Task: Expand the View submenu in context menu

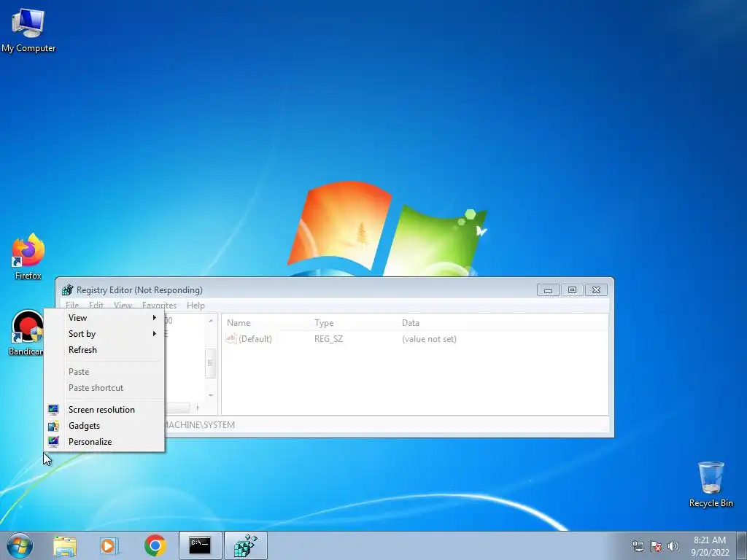Action: coord(104,318)
